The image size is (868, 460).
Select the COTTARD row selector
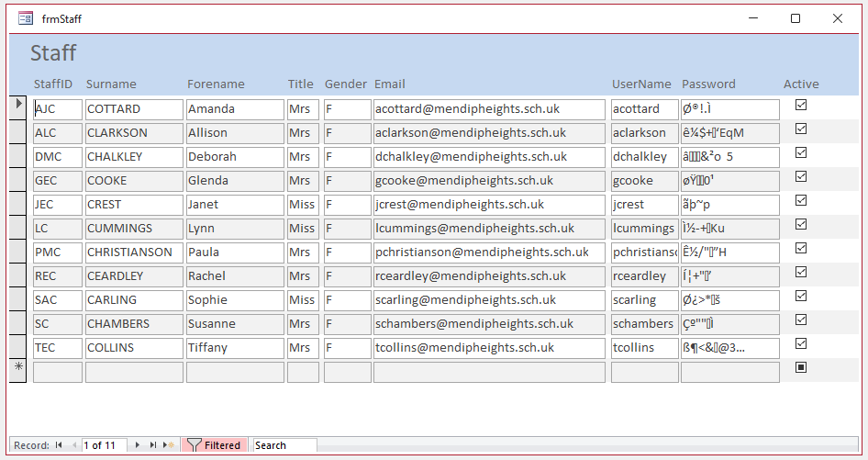tap(18, 107)
